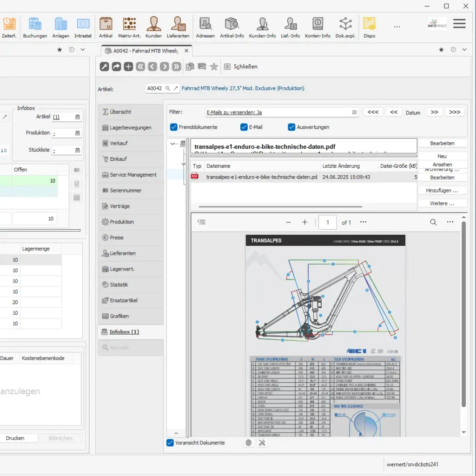Open the Konten-Info view
Image resolution: width=476 pixels, height=476 pixels.
[x=317, y=27]
